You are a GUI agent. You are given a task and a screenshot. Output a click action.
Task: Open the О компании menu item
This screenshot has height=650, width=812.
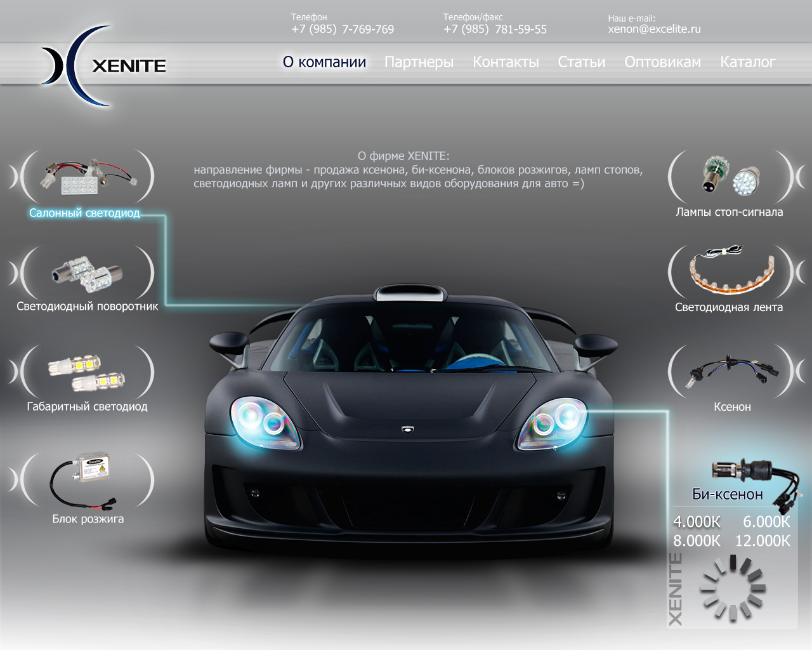pos(324,62)
